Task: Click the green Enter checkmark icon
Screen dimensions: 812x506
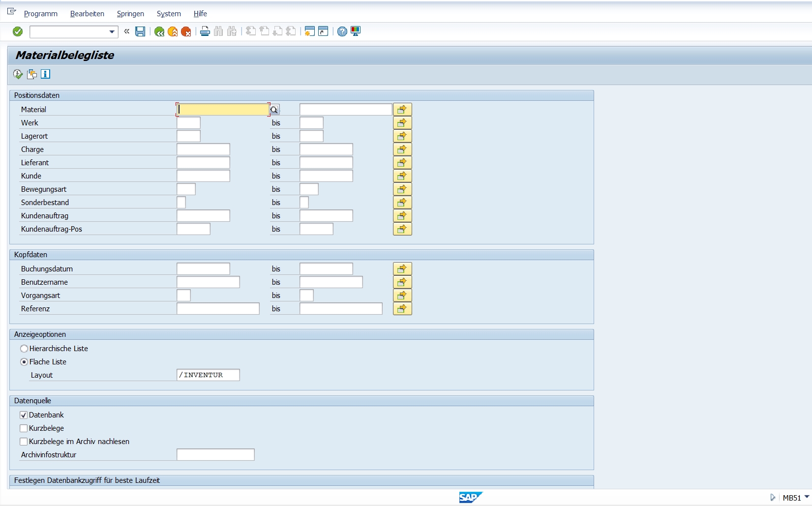Action: coord(18,31)
